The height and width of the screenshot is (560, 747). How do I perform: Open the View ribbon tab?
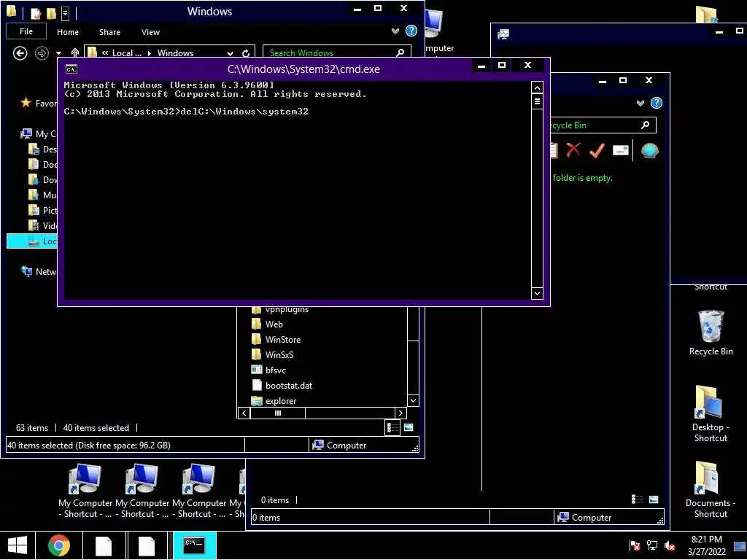pos(150,32)
